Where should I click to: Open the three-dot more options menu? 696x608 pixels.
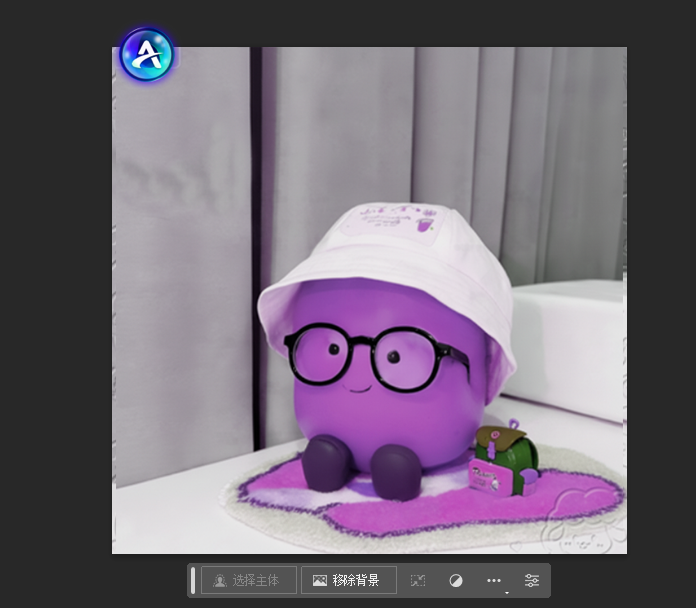[x=494, y=580]
